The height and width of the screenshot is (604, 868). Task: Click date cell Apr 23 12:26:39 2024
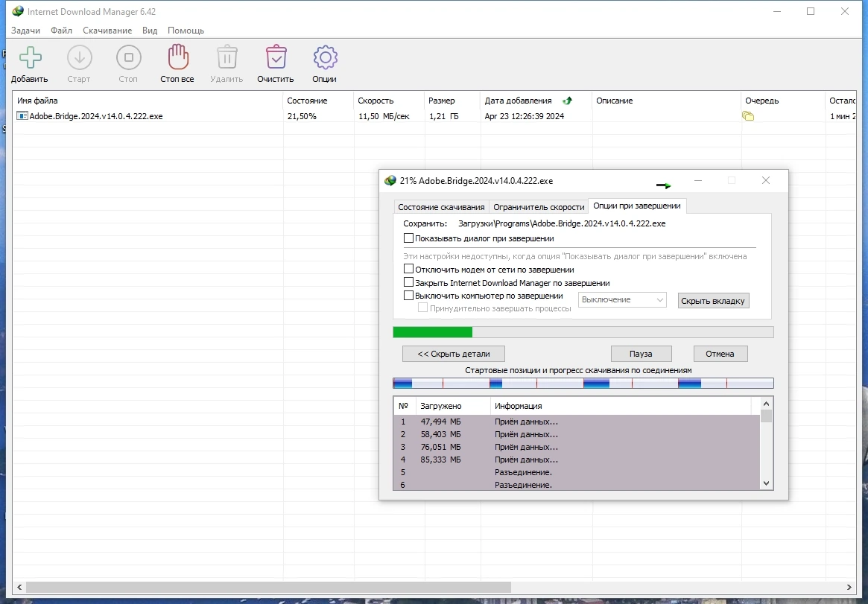click(525, 116)
